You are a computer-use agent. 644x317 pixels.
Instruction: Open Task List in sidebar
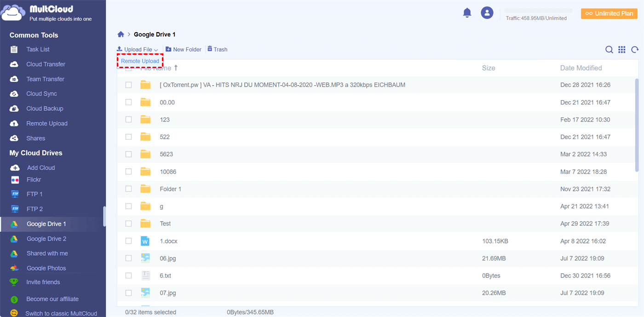coord(38,49)
